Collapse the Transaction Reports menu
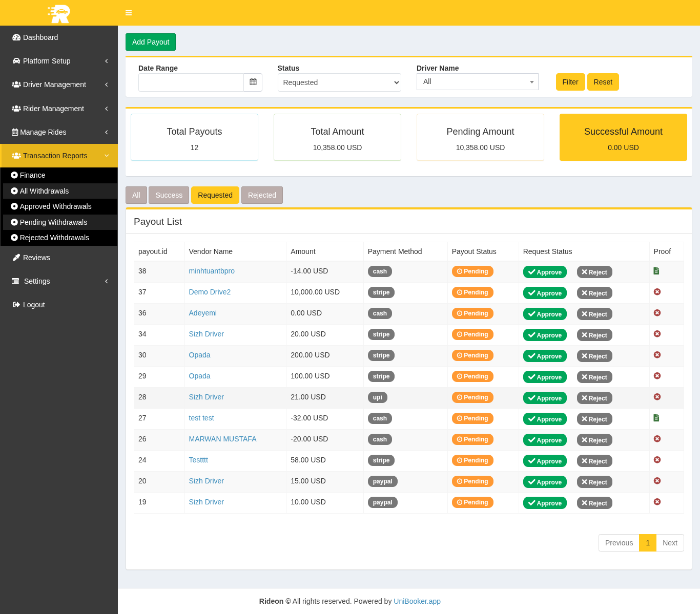The width and height of the screenshot is (700, 614). coord(59,156)
